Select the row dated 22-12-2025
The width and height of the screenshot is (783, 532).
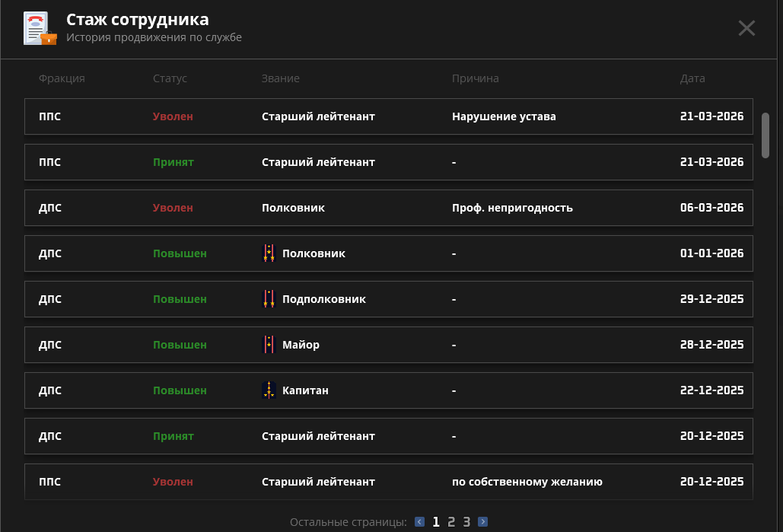(388, 390)
